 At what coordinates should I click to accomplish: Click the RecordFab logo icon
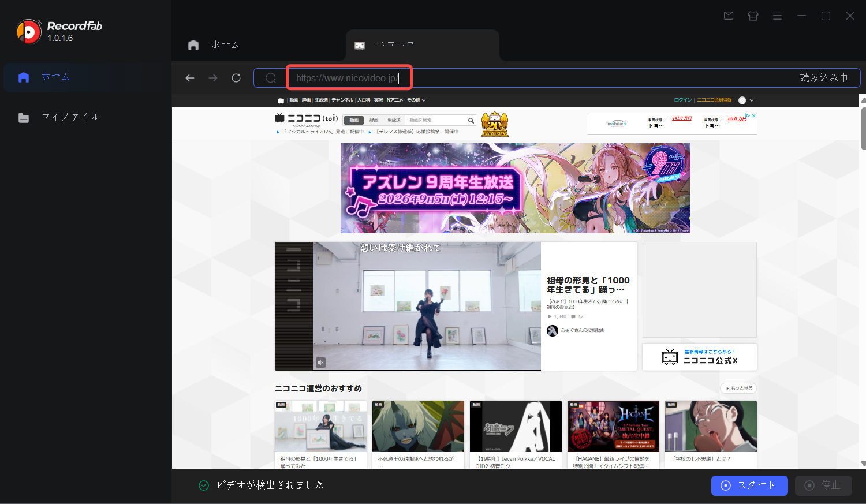[x=29, y=32]
